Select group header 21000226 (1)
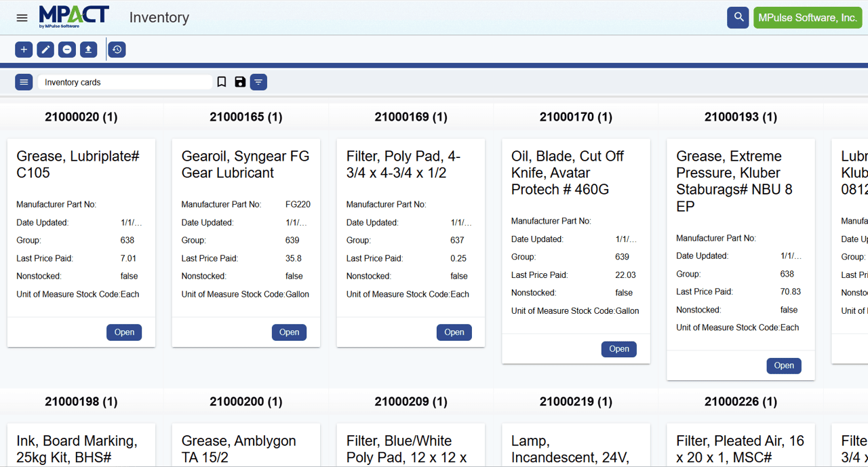The width and height of the screenshot is (868, 467). coord(741,401)
